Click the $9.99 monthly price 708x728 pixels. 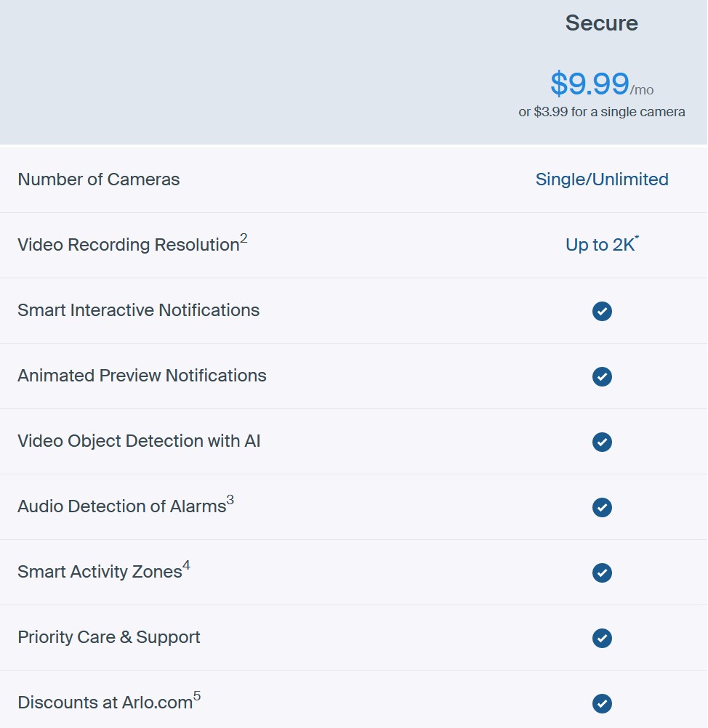click(590, 84)
